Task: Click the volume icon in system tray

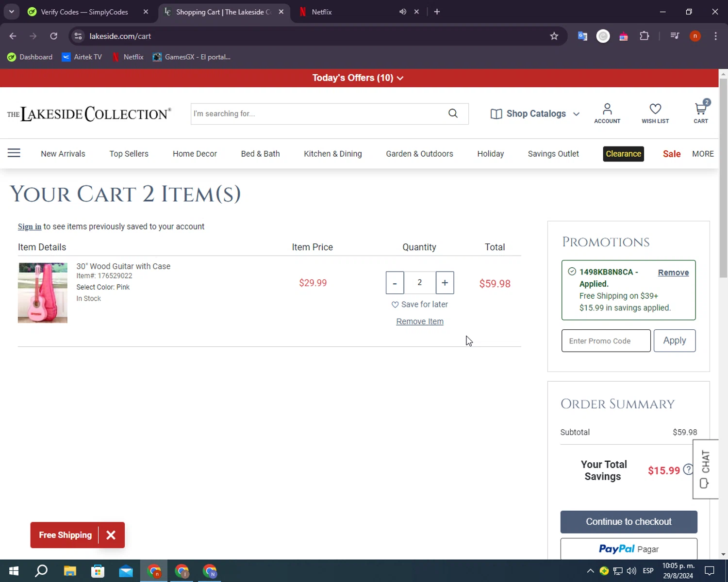Action: click(631, 571)
